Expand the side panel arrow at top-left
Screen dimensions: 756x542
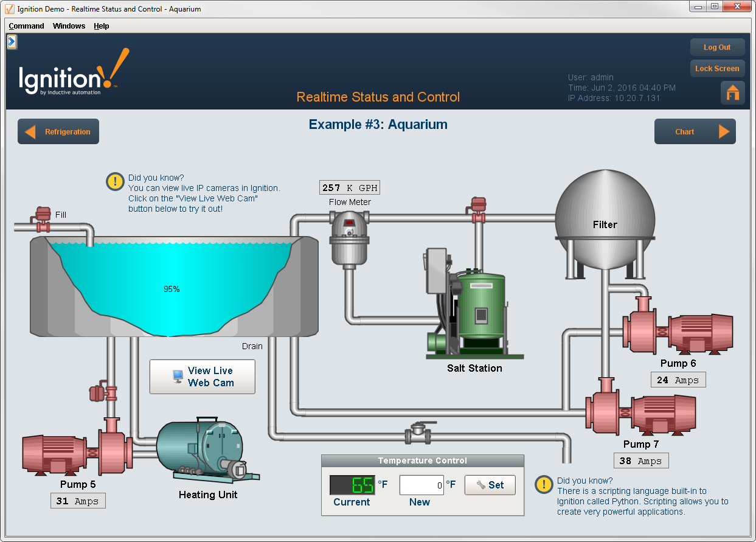point(12,41)
